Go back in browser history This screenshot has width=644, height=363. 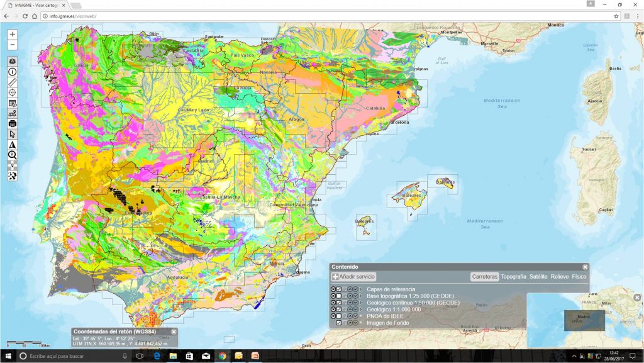[6, 16]
